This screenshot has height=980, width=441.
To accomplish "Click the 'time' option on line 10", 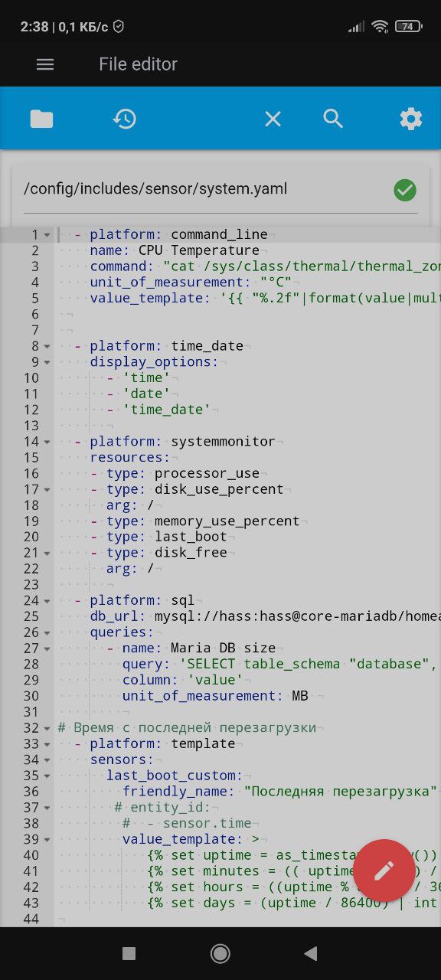I will 146,377.
